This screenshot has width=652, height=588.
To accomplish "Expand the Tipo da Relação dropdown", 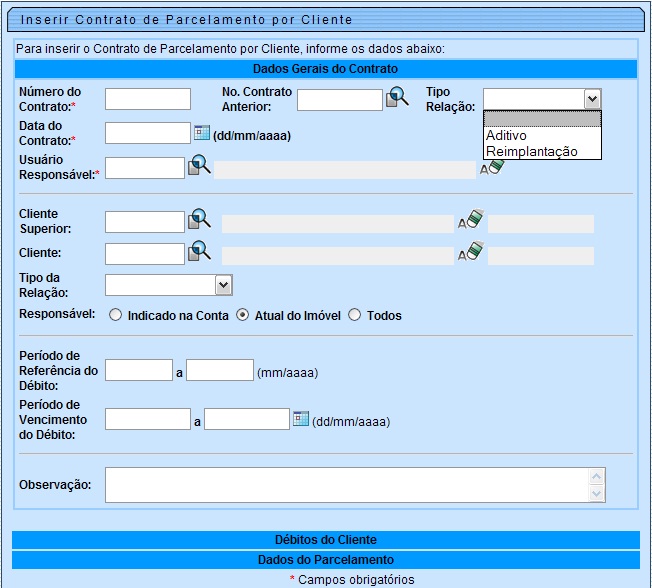I will [x=223, y=286].
